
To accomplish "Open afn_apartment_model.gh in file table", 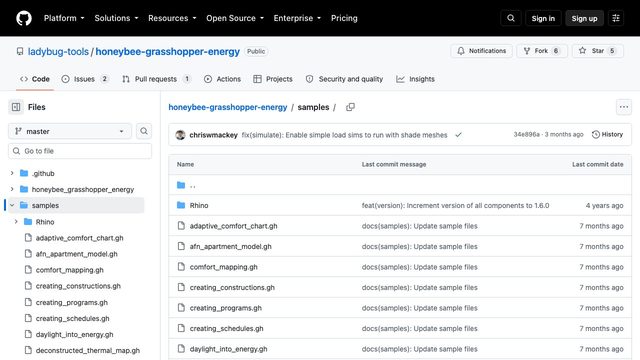I will (231, 247).
